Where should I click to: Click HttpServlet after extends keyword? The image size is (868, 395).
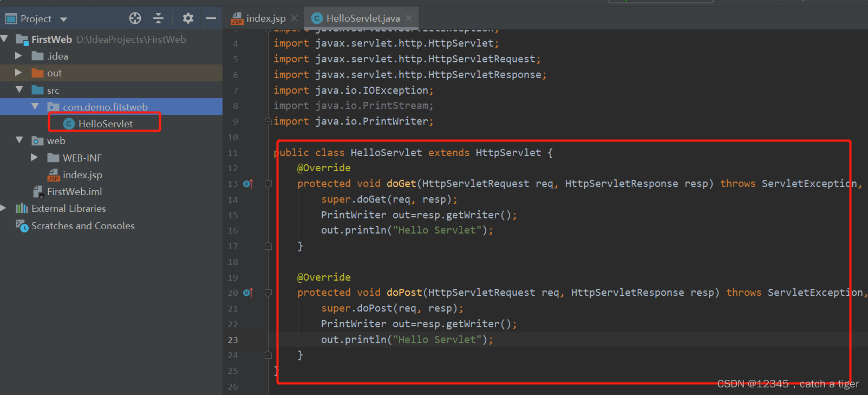point(508,153)
